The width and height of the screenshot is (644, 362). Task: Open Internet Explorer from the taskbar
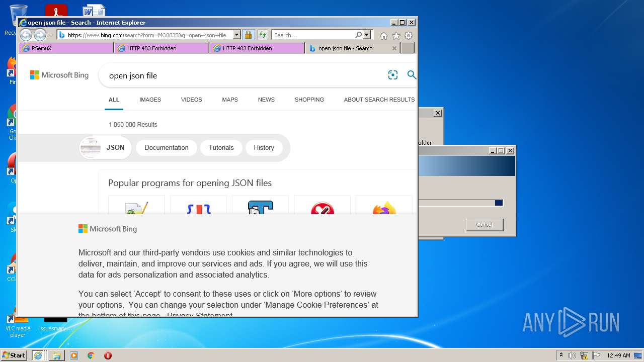pos(38,355)
